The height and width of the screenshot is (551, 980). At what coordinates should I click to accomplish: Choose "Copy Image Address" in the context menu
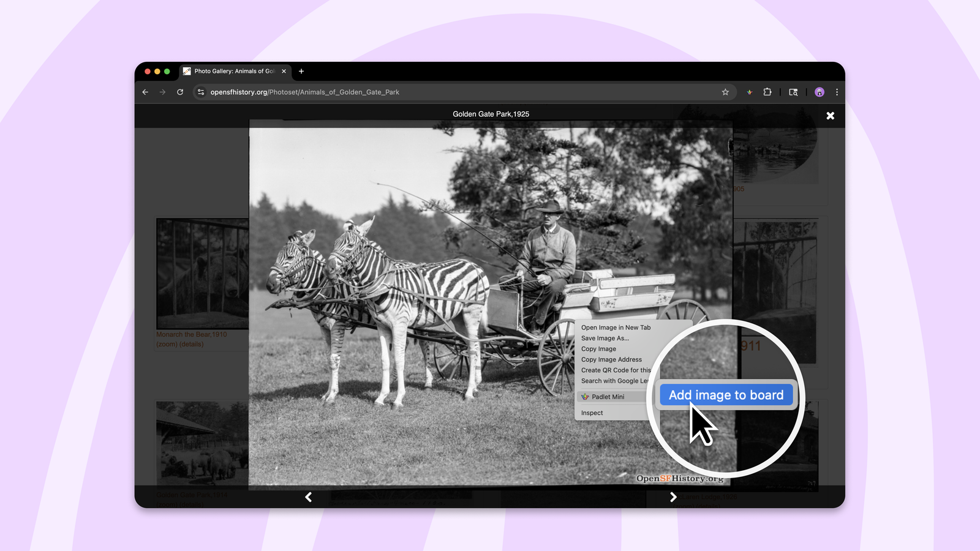coord(611,359)
